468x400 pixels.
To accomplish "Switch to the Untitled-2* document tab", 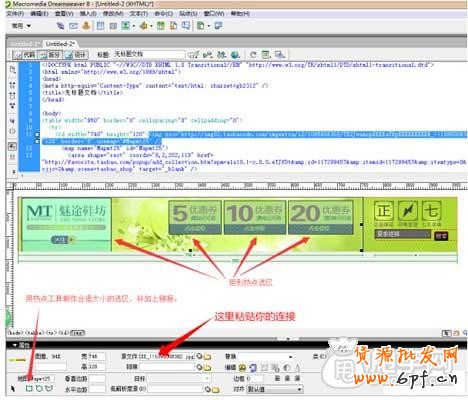I will coord(60,44).
